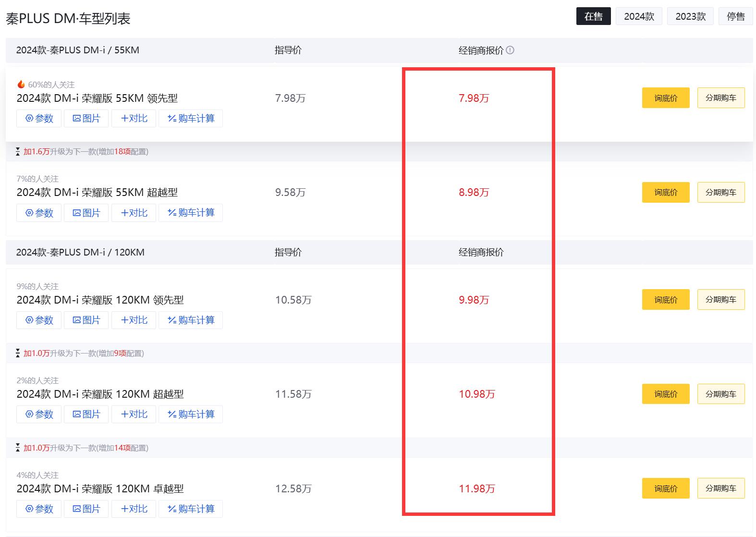756x537 pixels.
Task: Add 55KM 领先型 to 对比
Action: pyautogui.click(x=134, y=118)
